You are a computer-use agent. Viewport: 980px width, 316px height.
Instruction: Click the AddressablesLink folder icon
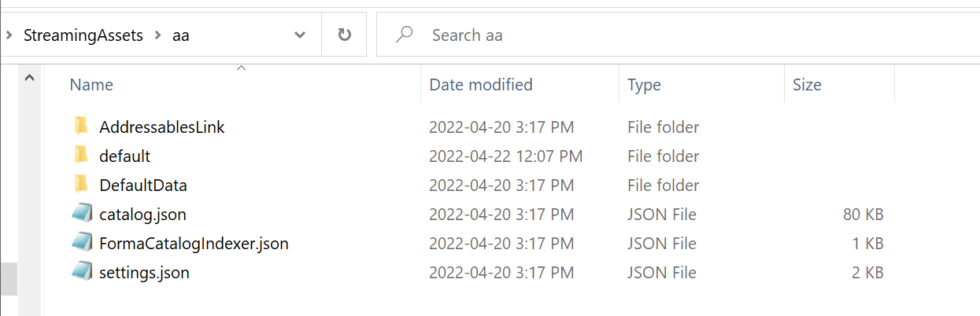[80, 126]
